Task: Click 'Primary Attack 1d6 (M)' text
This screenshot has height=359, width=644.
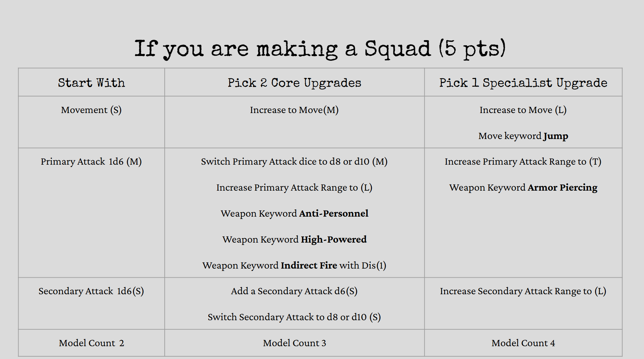Action: tap(91, 162)
